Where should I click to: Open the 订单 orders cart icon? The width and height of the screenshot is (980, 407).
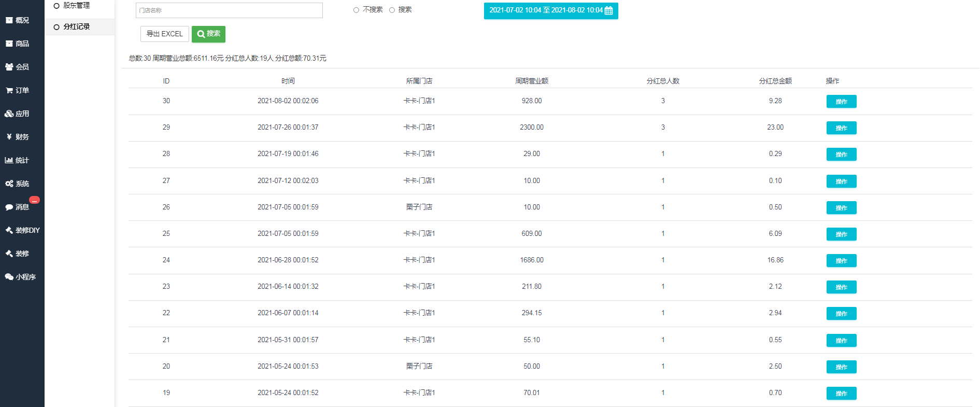coord(9,90)
